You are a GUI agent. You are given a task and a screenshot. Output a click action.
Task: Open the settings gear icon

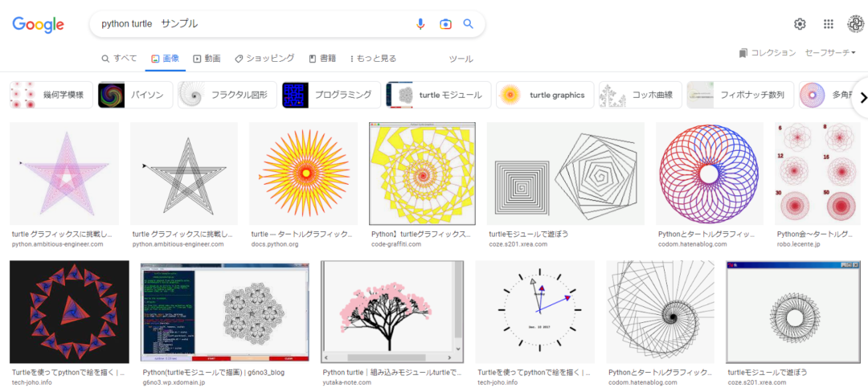tap(800, 24)
